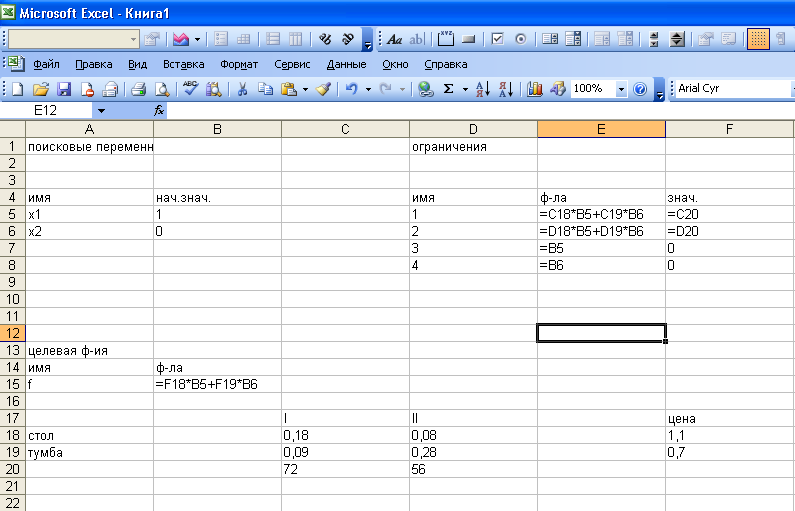Select the Scroll Bar form control tool
Image resolution: width=795 pixels, height=511 pixels.
[x=654, y=39]
